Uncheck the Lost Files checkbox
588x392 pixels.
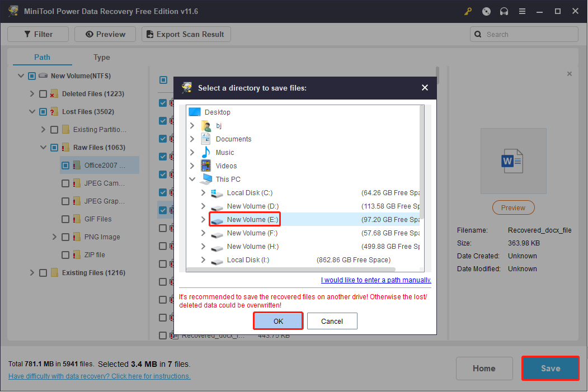[43, 111]
